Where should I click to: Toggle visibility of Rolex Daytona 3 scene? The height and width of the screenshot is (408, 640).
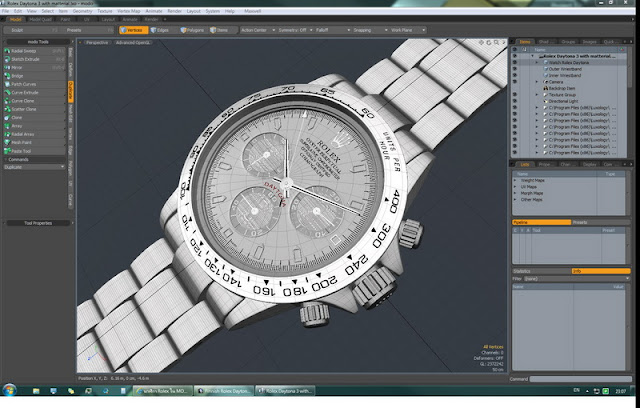(x=514, y=56)
